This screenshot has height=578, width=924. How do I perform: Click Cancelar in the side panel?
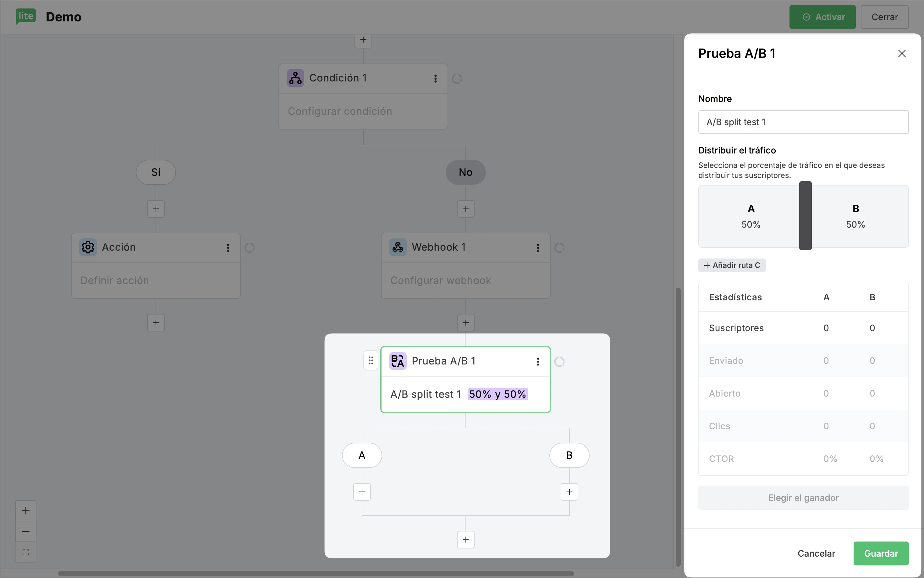point(816,553)
